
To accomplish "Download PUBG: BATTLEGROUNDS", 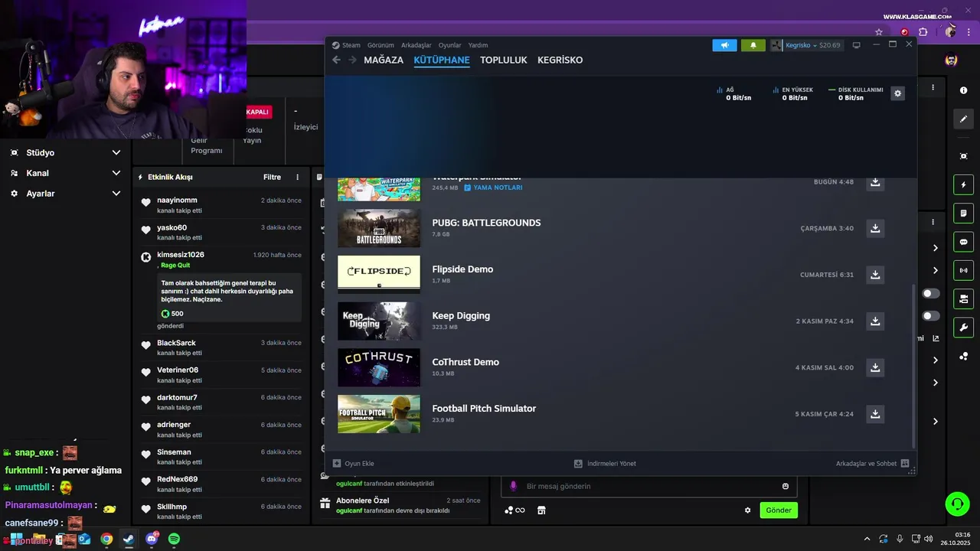I will point(875,228).
